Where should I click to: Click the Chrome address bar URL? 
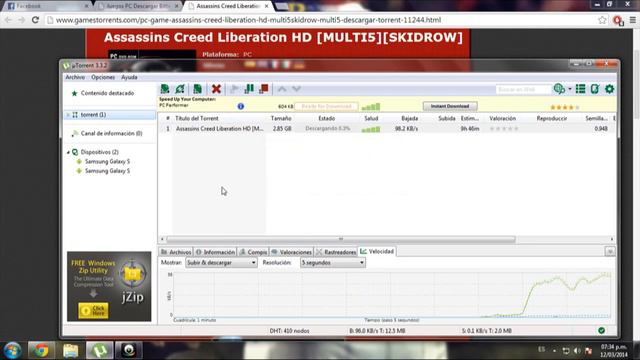248,20
